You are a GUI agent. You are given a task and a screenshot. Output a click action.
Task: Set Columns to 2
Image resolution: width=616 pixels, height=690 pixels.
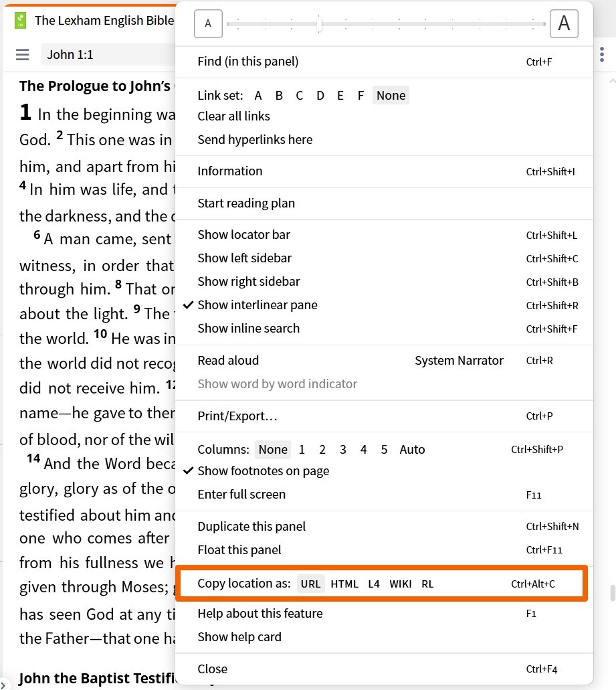pos(322,450)
